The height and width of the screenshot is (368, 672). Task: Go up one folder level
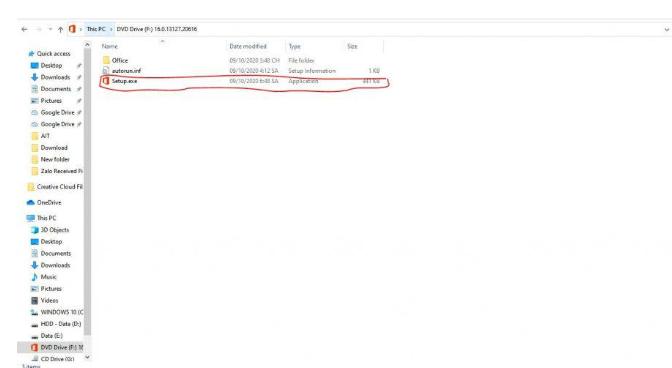pyautogui.click(x=60, y=29)
